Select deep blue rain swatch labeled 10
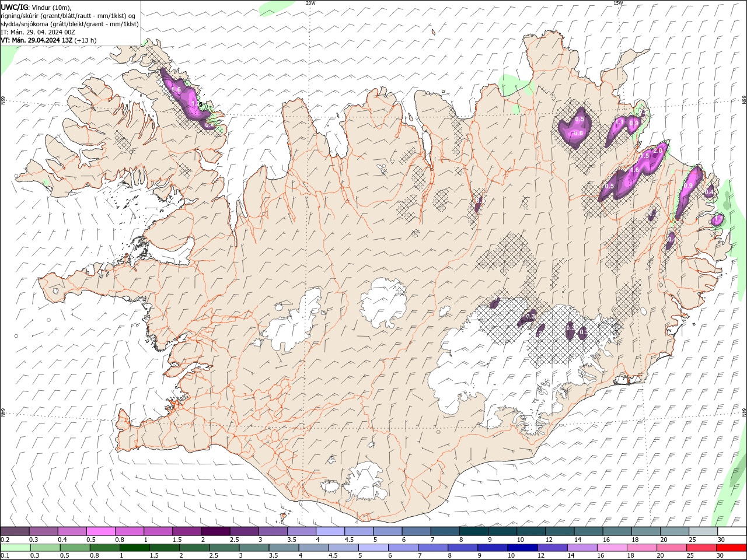Screen dimensions: 747x560 click(x=522, y=548)
